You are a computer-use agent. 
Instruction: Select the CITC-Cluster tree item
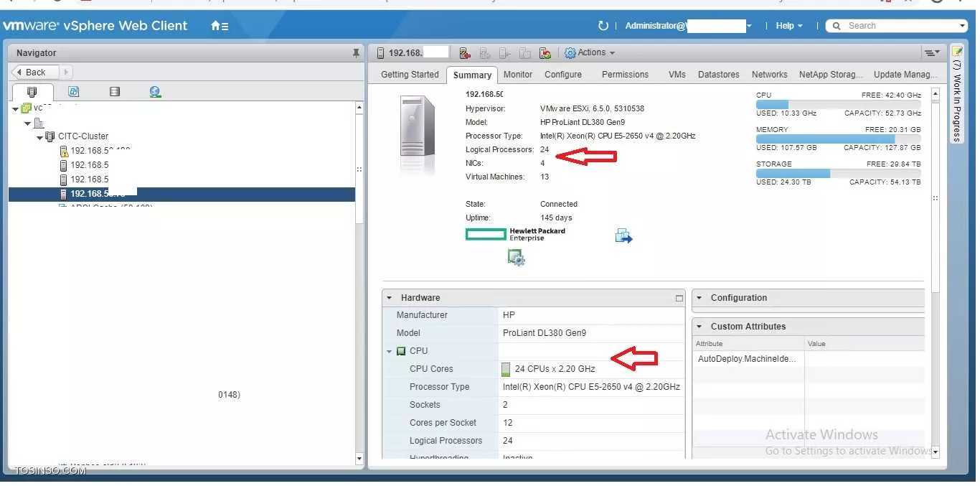83,136
